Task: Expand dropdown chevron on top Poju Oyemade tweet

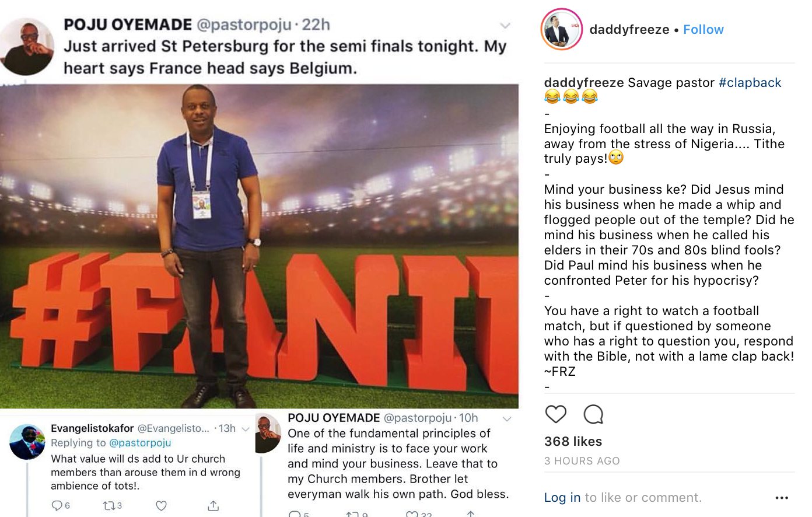Action: (x=505, y=26)
